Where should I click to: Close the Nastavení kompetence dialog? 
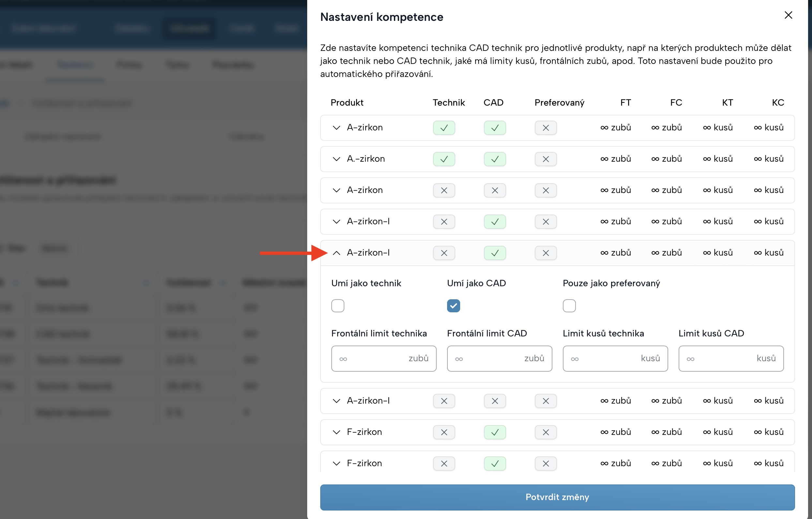pyautogui.click(x=788, y=15)
